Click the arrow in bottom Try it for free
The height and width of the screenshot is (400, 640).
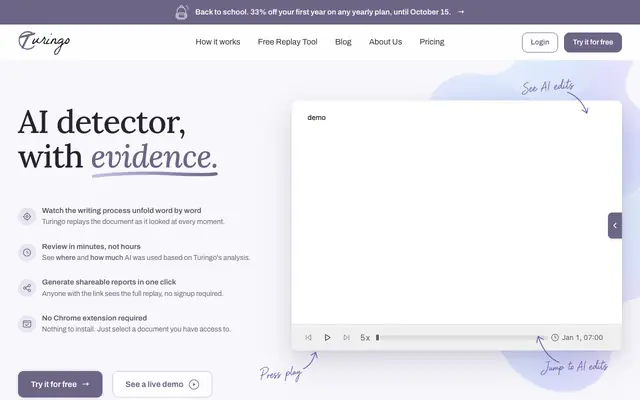tap(86, 384)
